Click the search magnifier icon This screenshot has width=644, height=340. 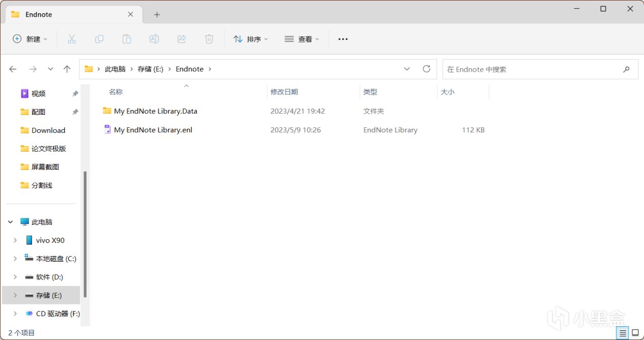pos(627,69)
